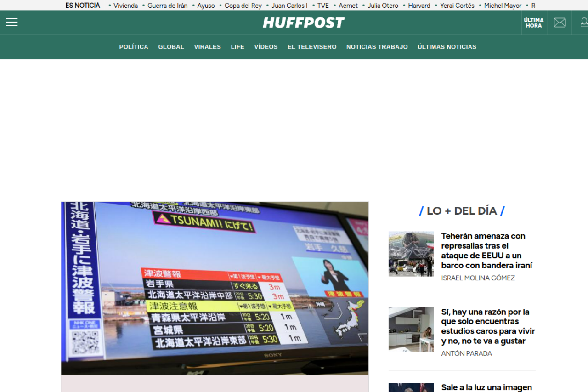Click the HuffPost logo
Screen dimensions: 588x392
[303, 23]
